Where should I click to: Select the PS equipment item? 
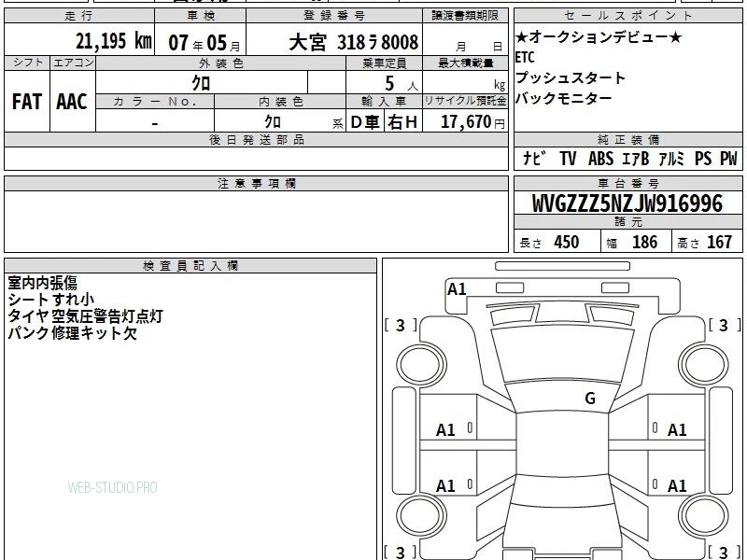[x=703, y=158]
